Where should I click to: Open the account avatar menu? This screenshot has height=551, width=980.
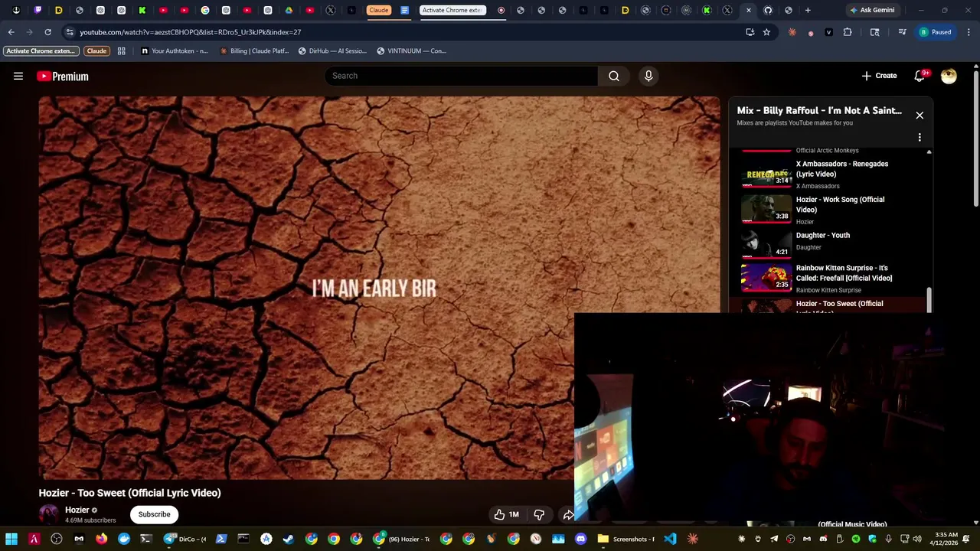[949, 76]
